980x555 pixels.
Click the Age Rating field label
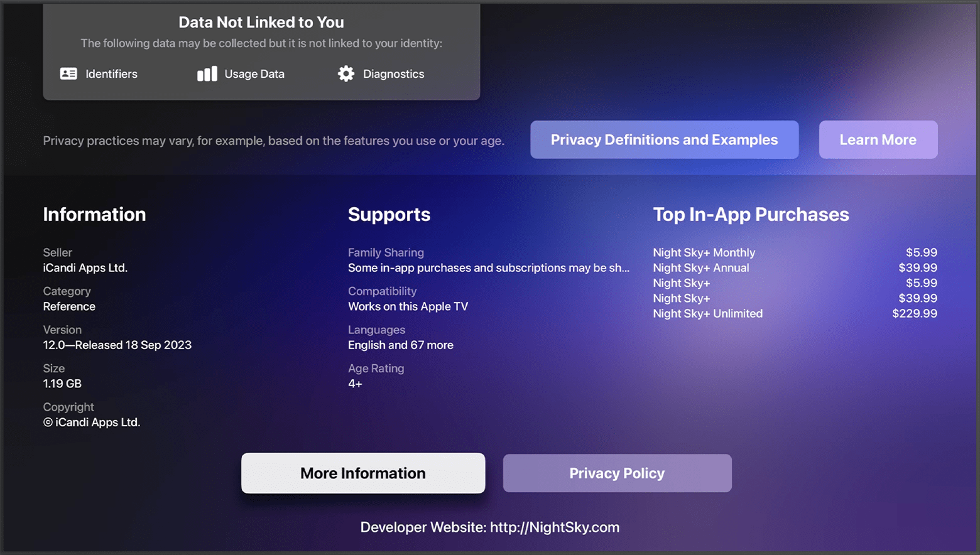pyautogui.click(x=376, y=369)
